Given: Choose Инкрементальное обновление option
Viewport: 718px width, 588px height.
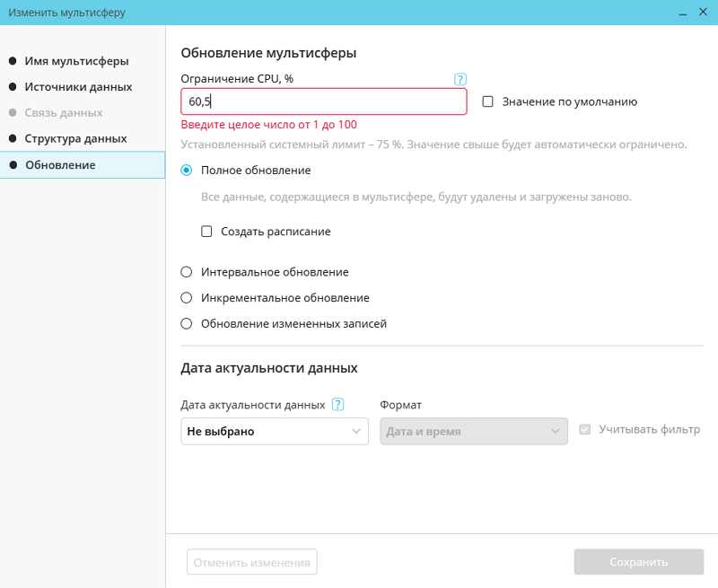Looking at the screenshot, I should pyautogui.click(x=187, y=298).
